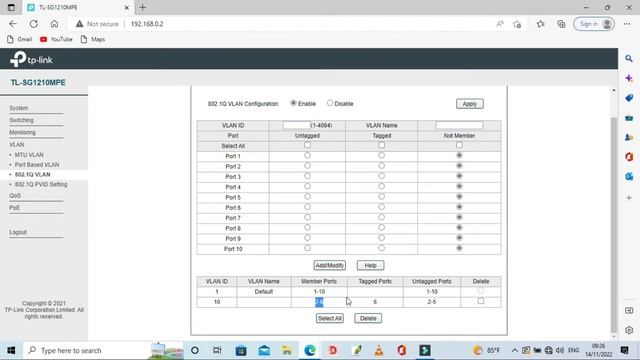Open Edge sidebar Office icon
640x360 pixels.
(629, 157)
